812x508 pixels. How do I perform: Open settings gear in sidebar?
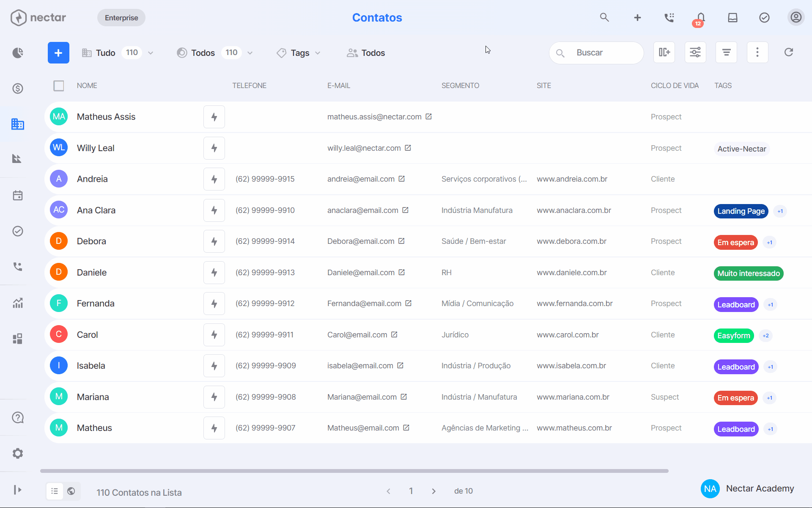point(18,453)
